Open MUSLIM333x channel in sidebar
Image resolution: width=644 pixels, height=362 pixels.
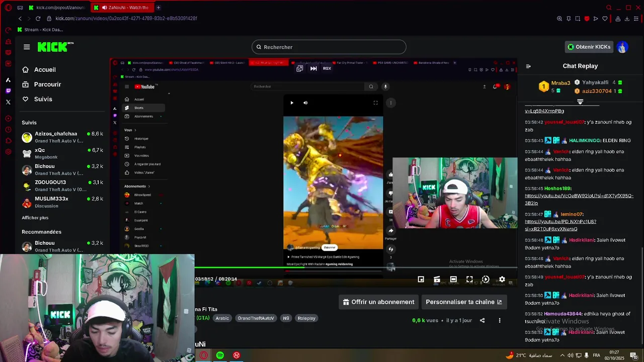pos(62,202)
